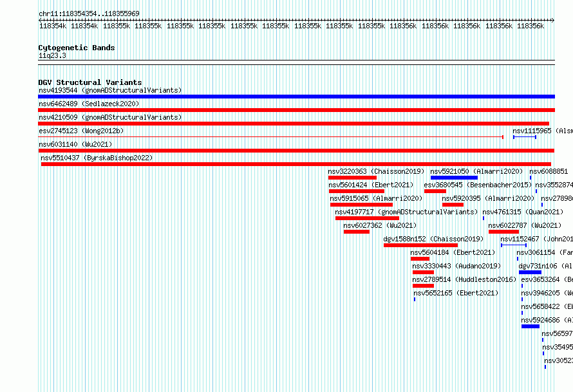The image size is (573, 392).
Task: Click the red bar under nsv3220363
Action: pyautogui.click(x=352, y=178)
